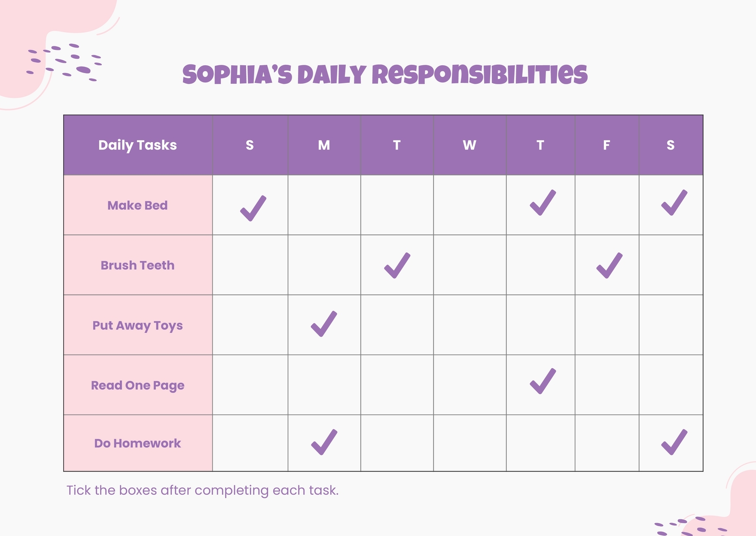Tick the empty Put Away Toys Friday box
The width and height of the screenshot is (756, 536).
tap(607, 325)
